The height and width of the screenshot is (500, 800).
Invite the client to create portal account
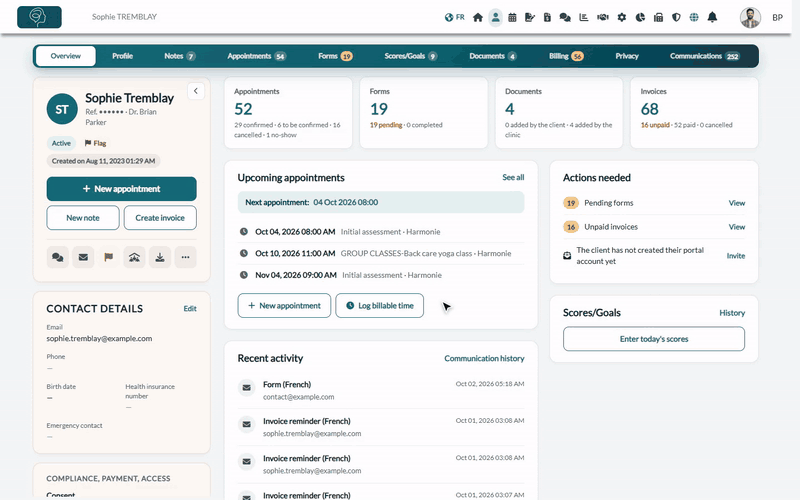pos(735,256)
